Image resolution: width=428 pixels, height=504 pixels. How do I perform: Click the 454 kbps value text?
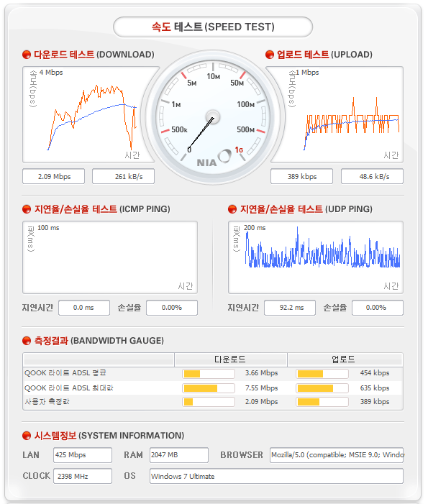pos(375,373)
